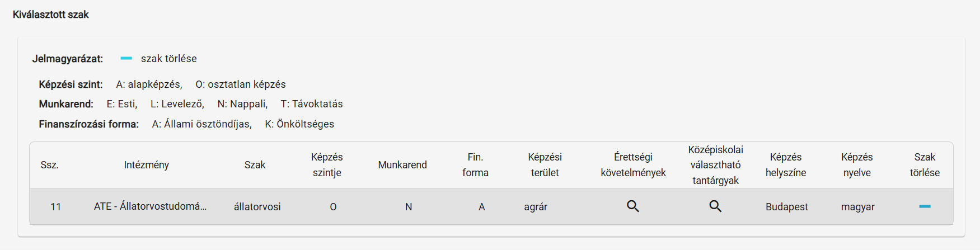
Task: Click the Képzés szintje column header
Action: coord(327,165)
